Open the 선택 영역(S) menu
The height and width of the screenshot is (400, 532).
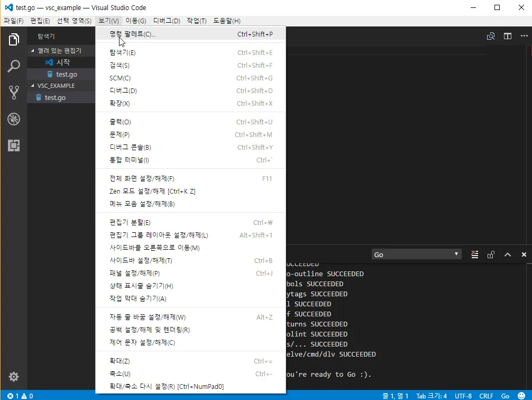click(74, 21)
